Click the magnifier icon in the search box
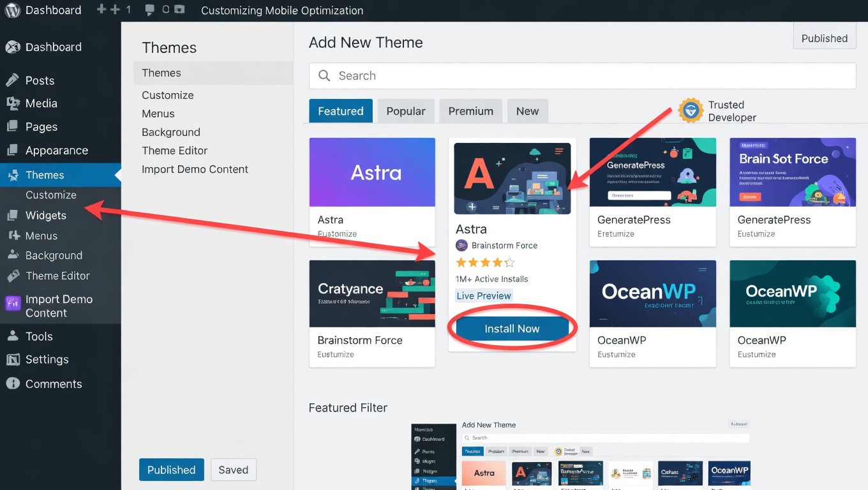Viewport: 868px width, 490px height. [x=324, y=76]
